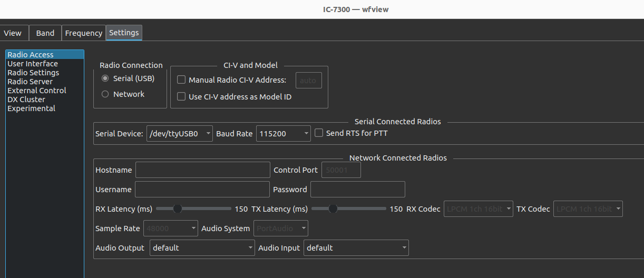Switch to the View tab
This screenshot has width=644, height=278.
[13, 33]
